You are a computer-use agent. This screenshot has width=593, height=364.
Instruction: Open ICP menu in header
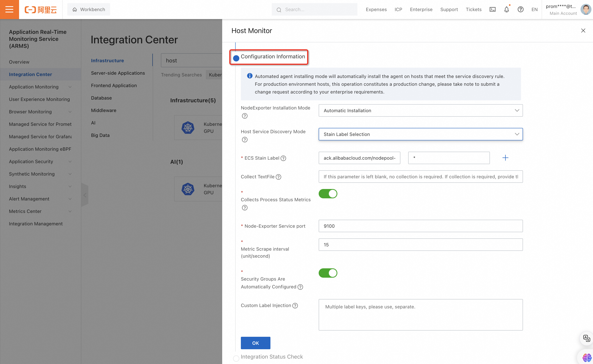398,9
